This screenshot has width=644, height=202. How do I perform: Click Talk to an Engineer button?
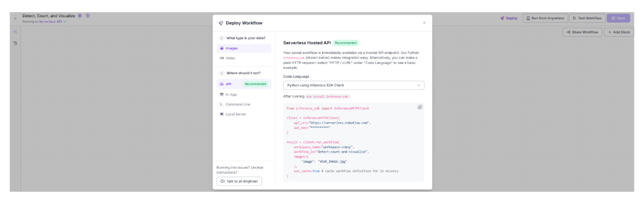tap(239, 181)
